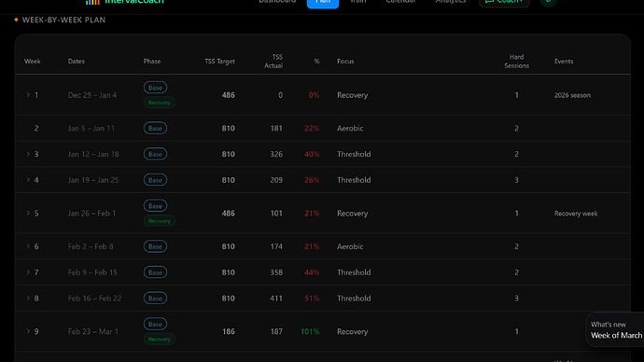The height and width of the screenshot is (362, 644).
Task: Click the Jan 12 – Jan 18 dates cell
Action: pos(93,154)
